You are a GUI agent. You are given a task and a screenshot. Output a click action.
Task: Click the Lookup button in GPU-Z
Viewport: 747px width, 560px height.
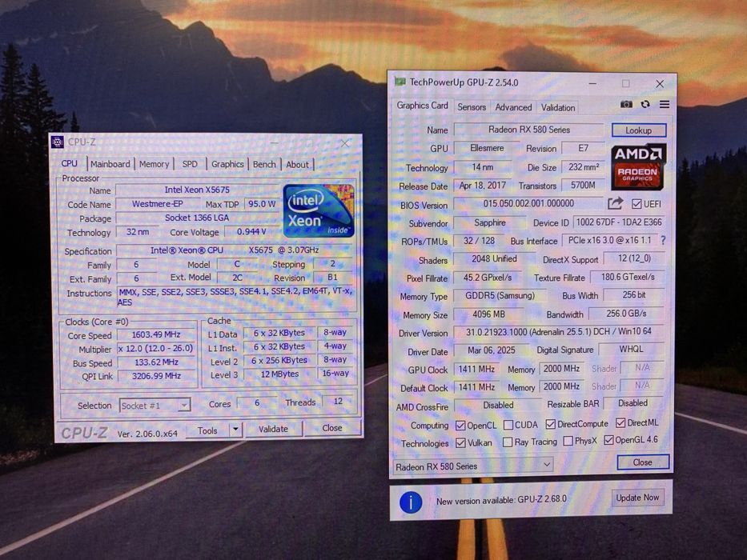point(638,130)
